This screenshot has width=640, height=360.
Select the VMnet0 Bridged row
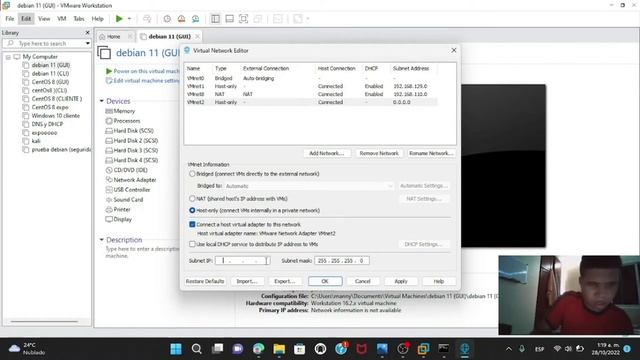click(311, 78)
